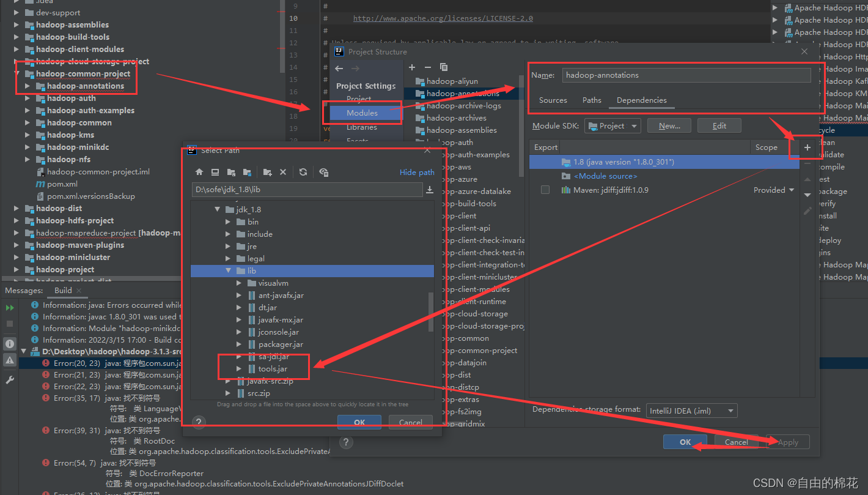Click the help question mark in Project Structure
Viewport: 868px width, 495px height.
click(x=346, y=442)
